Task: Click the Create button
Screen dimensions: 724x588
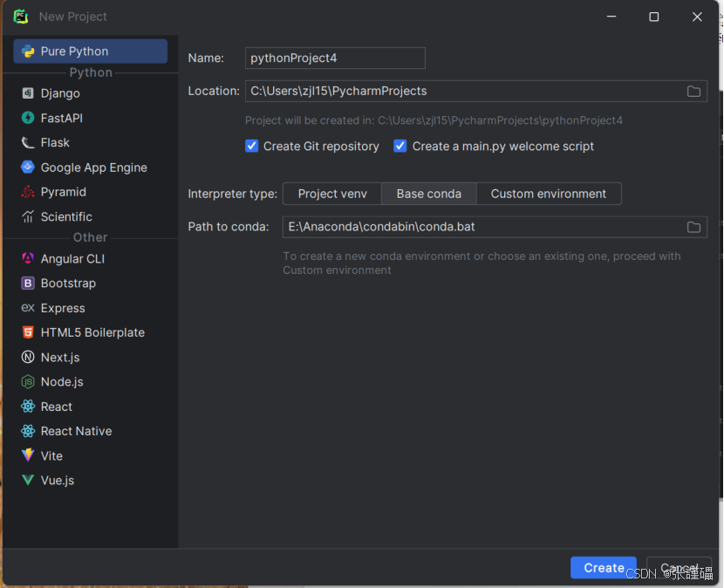Action: click(604, 568)
